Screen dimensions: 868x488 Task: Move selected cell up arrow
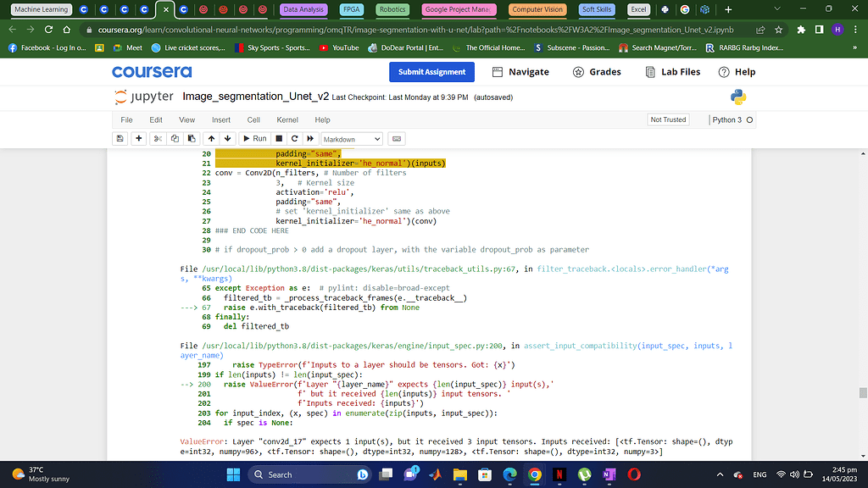212,138
